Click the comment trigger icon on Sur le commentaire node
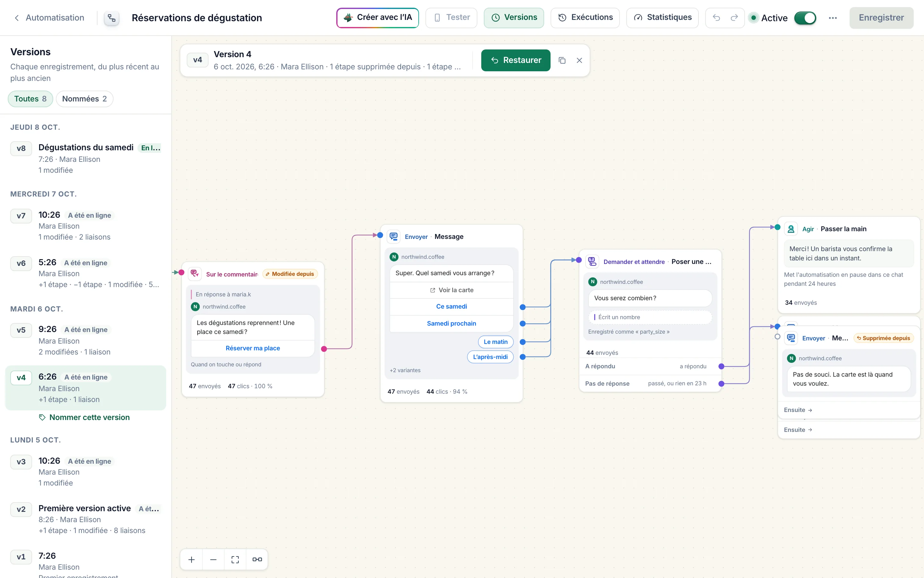Screen dimensions: 924x578 pyautogui.click(x=195, y=273)
